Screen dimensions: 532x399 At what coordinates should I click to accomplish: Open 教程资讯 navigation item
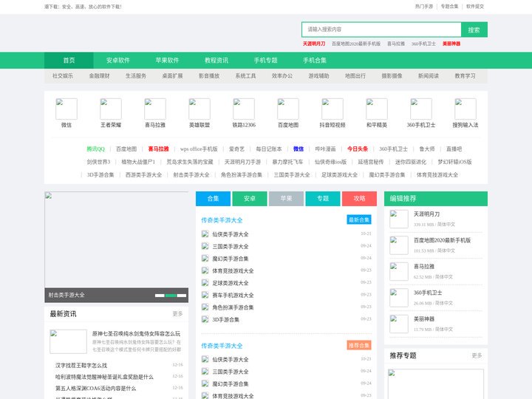point(216,61)
